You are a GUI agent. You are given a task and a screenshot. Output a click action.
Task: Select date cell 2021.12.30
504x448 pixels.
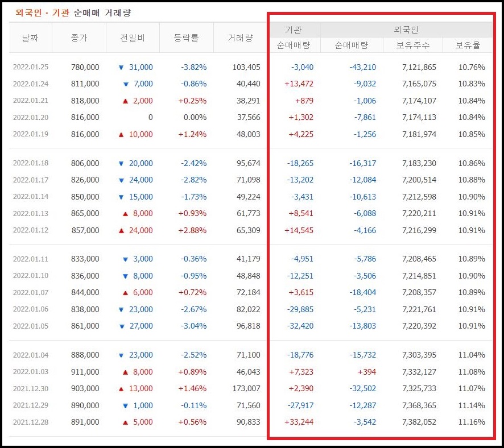coord(31,388)
